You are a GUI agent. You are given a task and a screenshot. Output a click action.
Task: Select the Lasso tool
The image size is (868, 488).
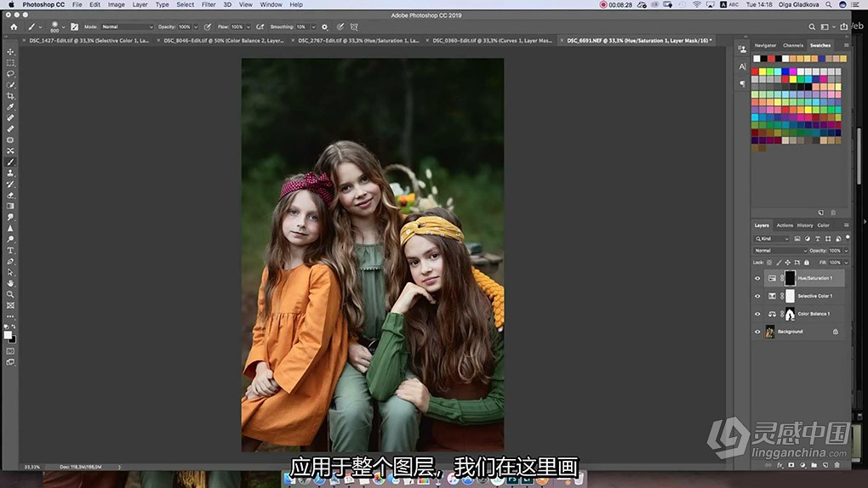[10, 74]
